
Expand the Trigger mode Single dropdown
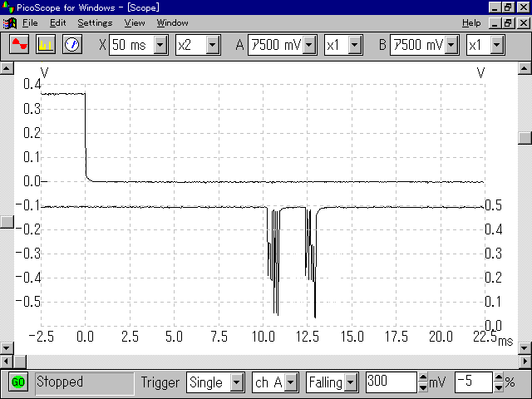pos(237,382)
